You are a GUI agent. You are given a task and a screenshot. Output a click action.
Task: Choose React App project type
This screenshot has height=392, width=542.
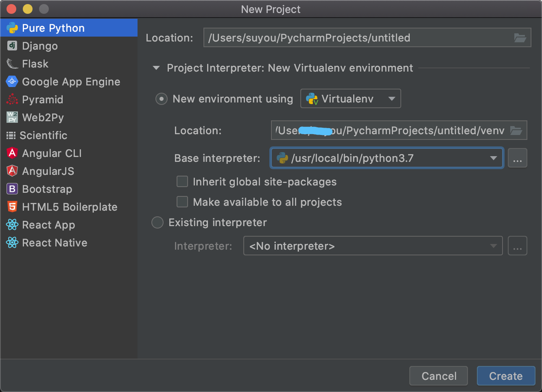coord(69,225)
